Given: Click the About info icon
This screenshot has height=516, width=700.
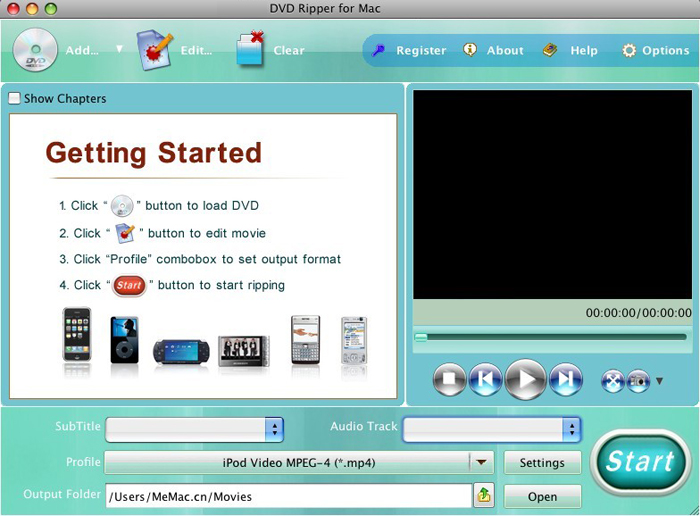Looking at the screenshot, I should tap(470, 50).
